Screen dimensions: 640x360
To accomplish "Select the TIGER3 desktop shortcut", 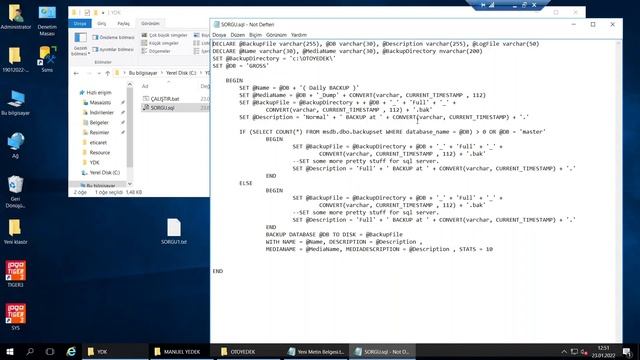I will click(15, 274).
